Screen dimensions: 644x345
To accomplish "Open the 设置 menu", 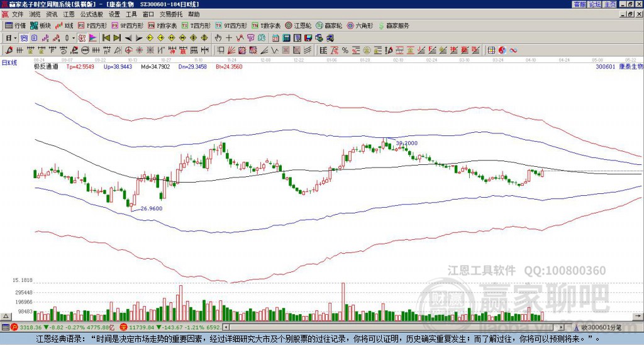I will (x=114, y=14).
